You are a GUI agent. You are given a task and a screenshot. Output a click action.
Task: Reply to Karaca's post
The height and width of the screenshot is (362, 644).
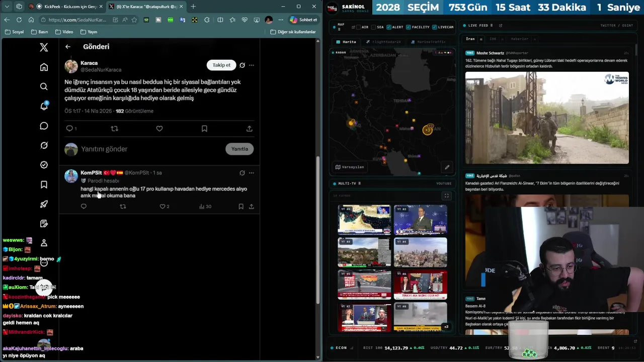click(69, 129)
